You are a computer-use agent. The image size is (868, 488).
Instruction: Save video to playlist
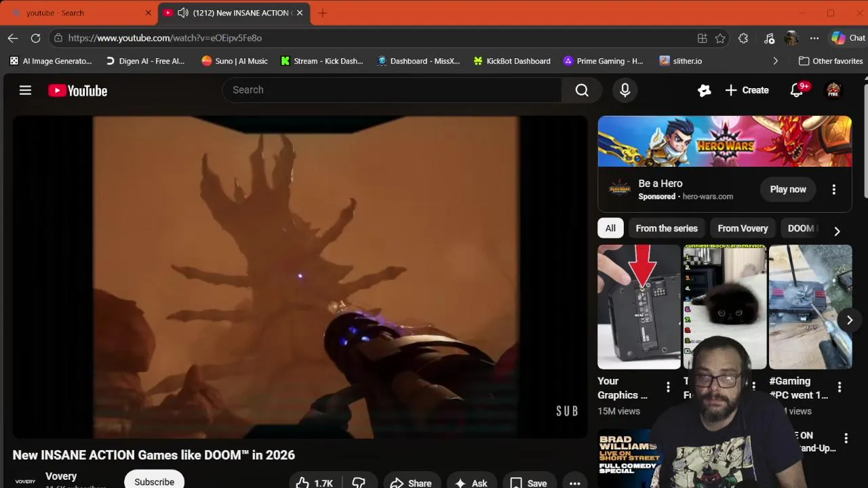click(x=528, y=483)
